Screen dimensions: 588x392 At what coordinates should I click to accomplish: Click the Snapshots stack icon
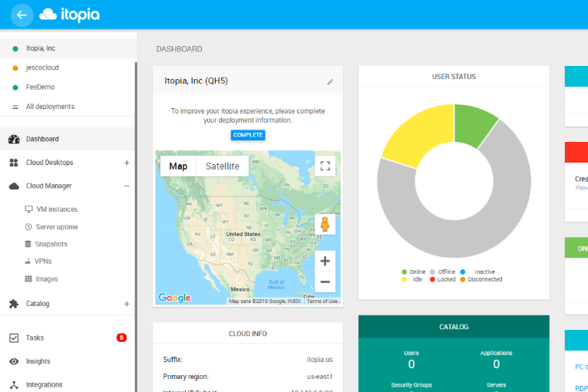28,244
